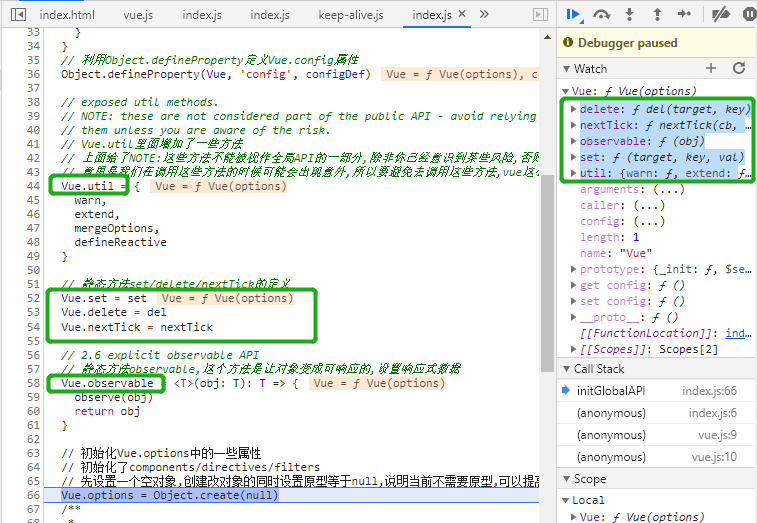
Task: Show more tabs with double chevron
Action: click(484, 14)
